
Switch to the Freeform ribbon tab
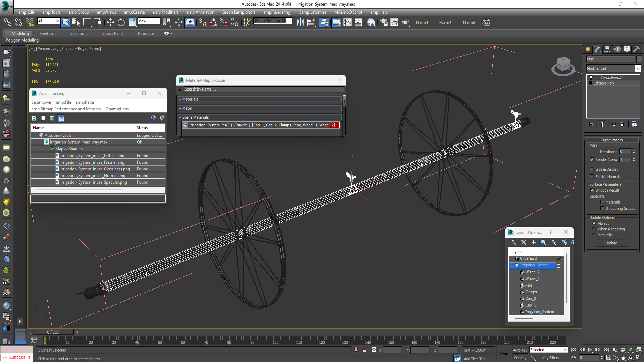tap(47, 33)
